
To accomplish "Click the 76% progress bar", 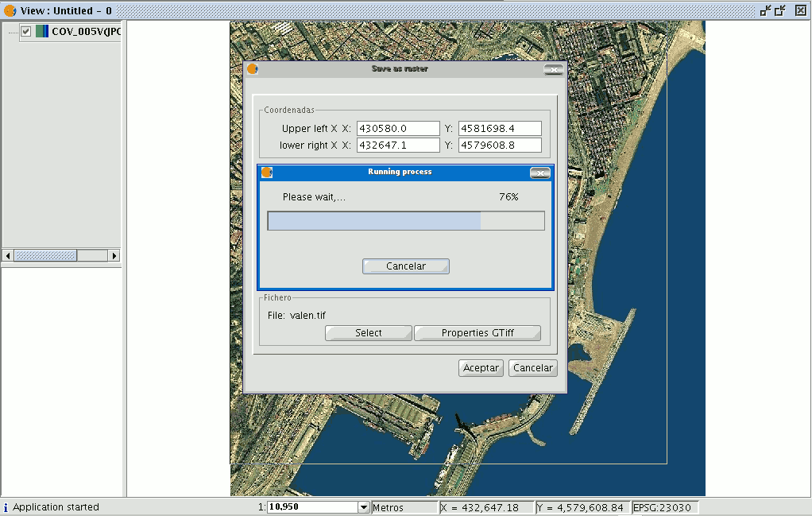I will pyautogui.click(x=405, y=221).
